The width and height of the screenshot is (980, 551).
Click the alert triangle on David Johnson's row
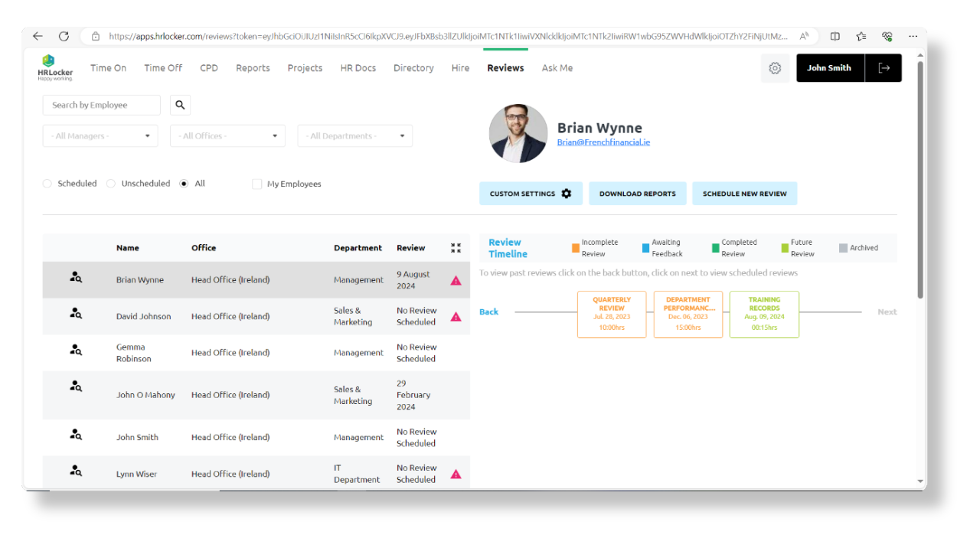pyautogui.click(x=456, y=316)
